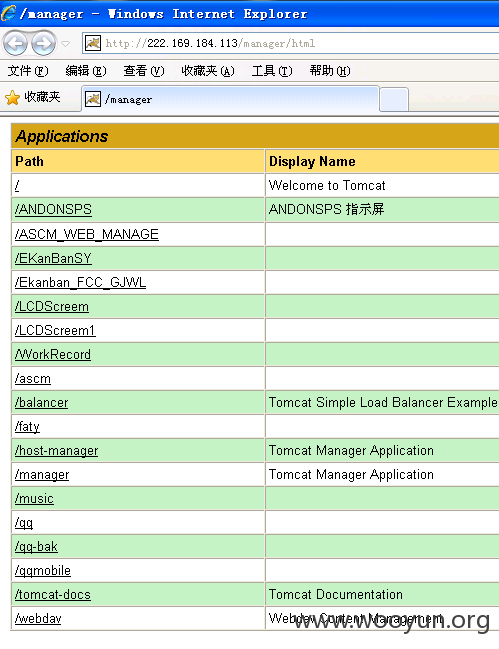Open the 帮助(H) menu
The width and height of the screenshot is (499, 649).
pos(330,71)
